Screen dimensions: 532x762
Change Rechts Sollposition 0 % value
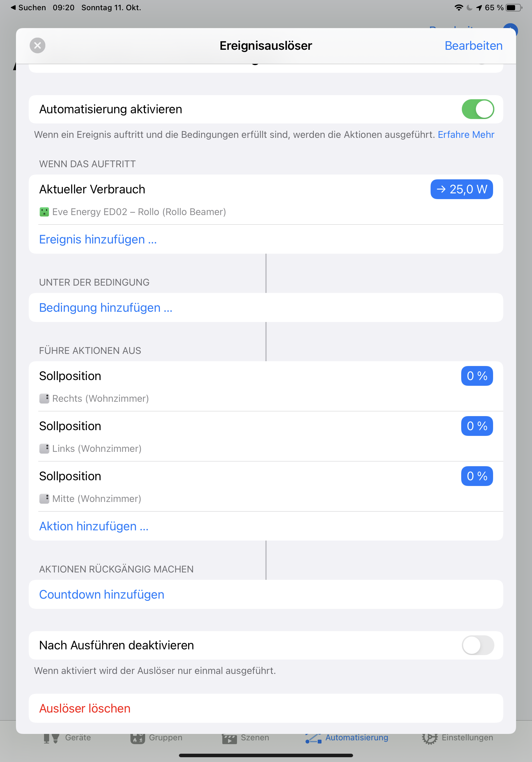point(477,376)
